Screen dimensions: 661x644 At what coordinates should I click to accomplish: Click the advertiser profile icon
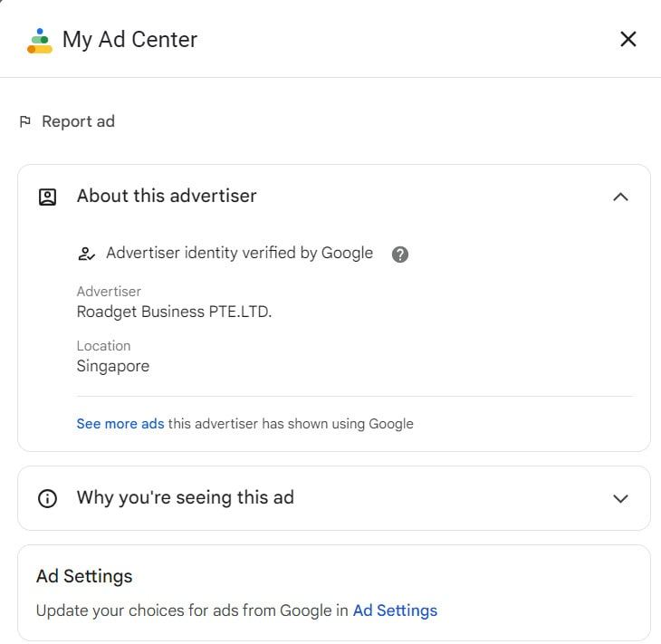(47, 197)
